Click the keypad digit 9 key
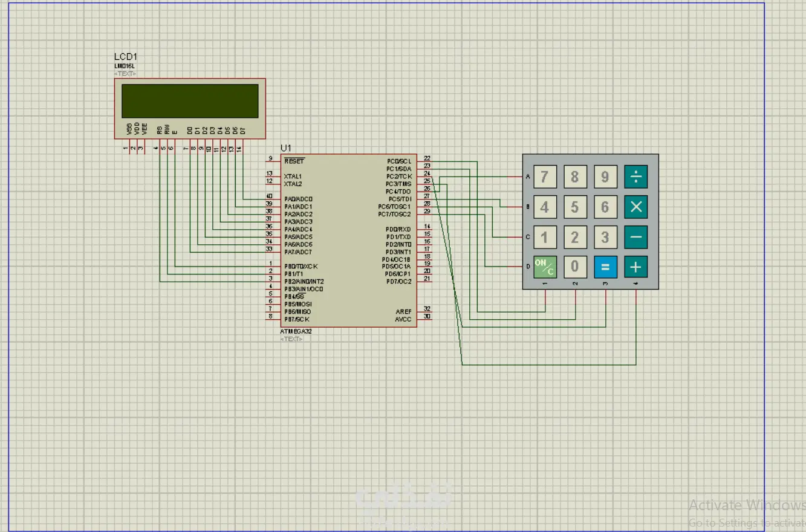 [x=605, y=177]
